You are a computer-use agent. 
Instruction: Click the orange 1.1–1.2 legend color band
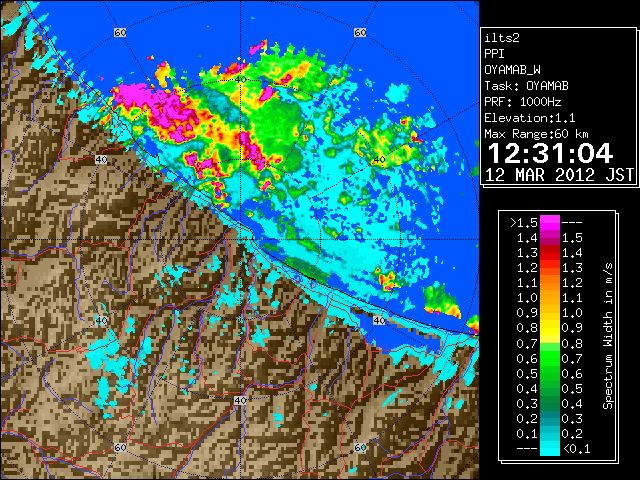549,283
